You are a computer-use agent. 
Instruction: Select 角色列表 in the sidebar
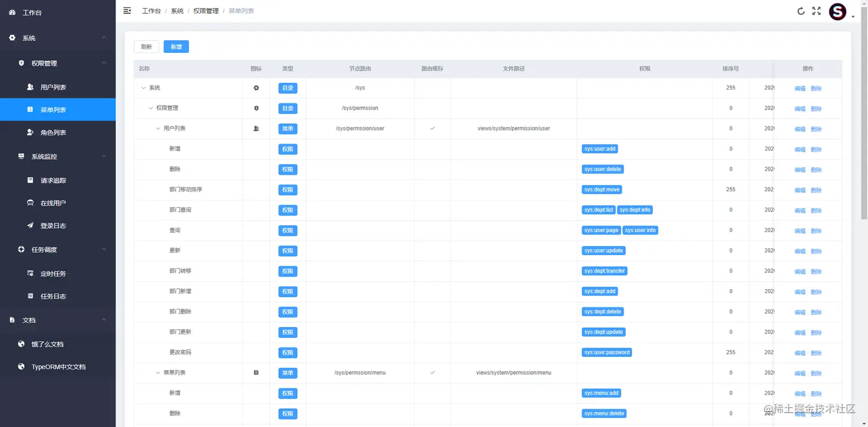click(x=57, y=132)
